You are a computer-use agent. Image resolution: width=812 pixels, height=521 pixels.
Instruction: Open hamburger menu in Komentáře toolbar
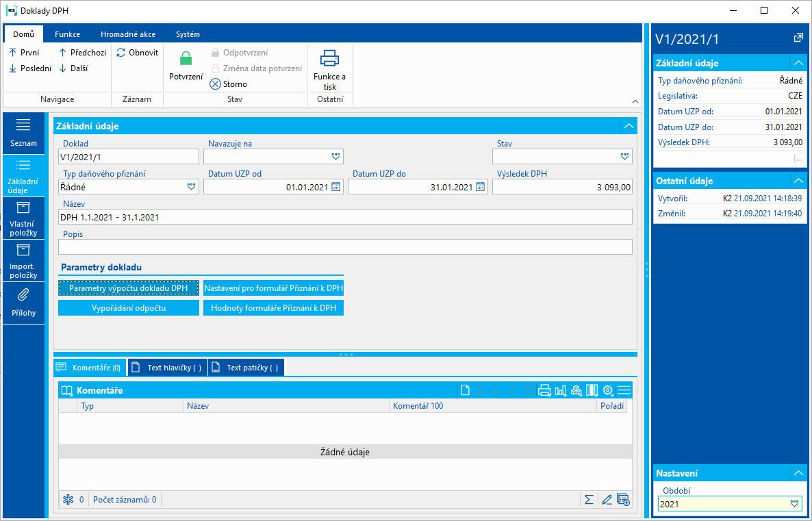(x=624, y=390)
